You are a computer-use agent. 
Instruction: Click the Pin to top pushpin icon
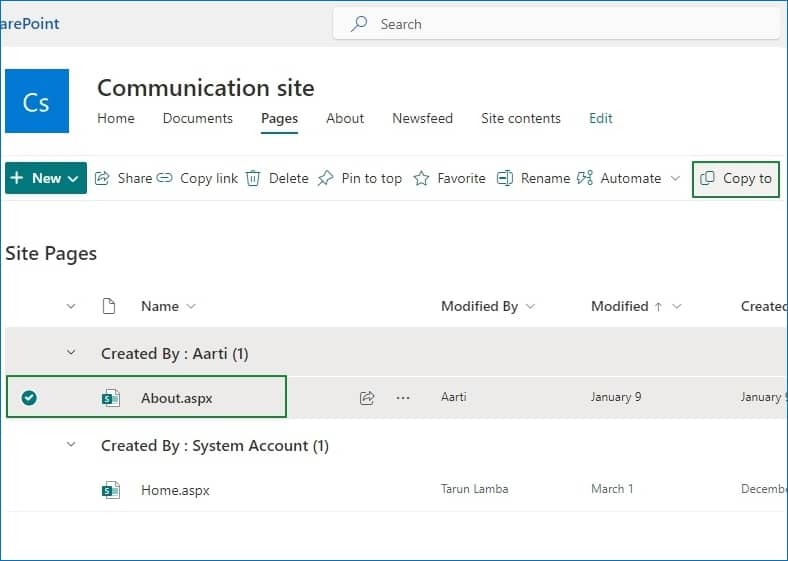click(325, 178)
